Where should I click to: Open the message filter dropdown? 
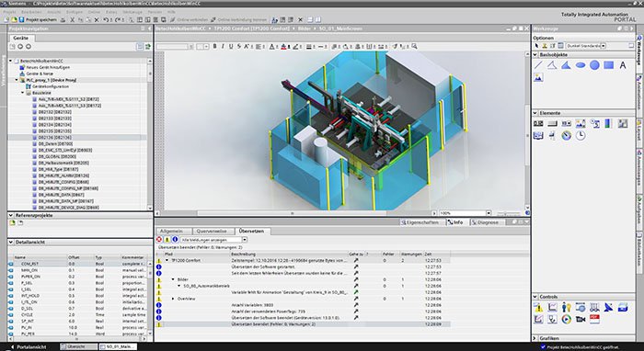[245, 240]
